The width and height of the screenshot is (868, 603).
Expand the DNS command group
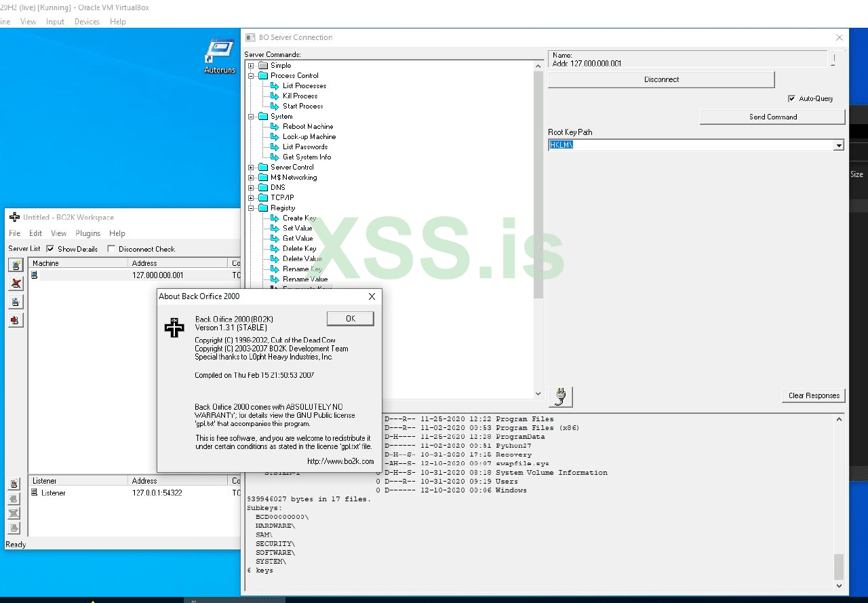251,188
